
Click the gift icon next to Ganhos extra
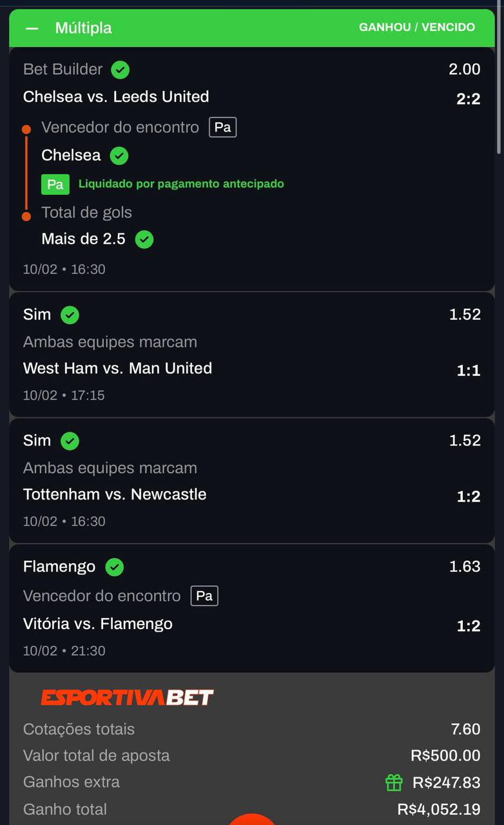pos(393,782)
